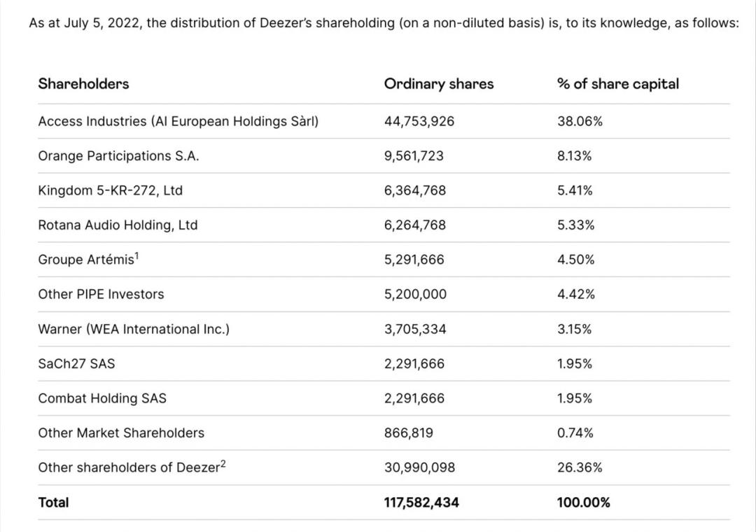Image resolution: width=756 pixels, height=532 pixels.
Task: Click the introductory sentence about July 5, 2022
Action: point(384,23)
